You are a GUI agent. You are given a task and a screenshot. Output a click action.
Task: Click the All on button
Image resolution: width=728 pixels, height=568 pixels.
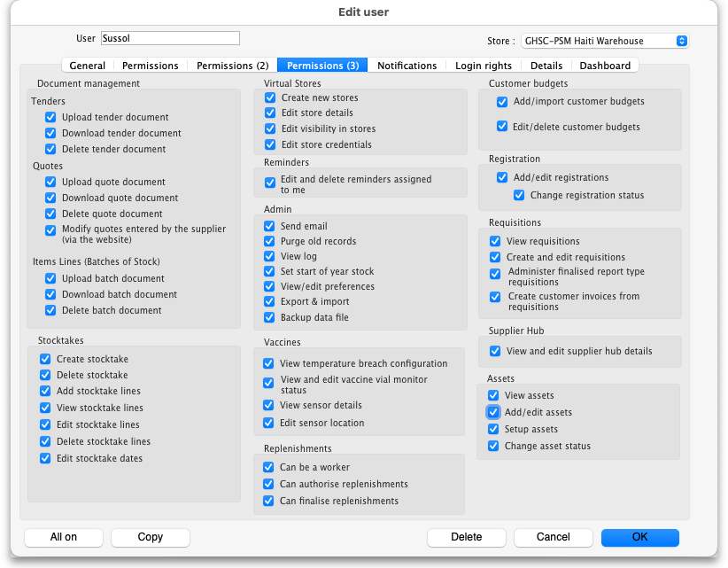64,537
